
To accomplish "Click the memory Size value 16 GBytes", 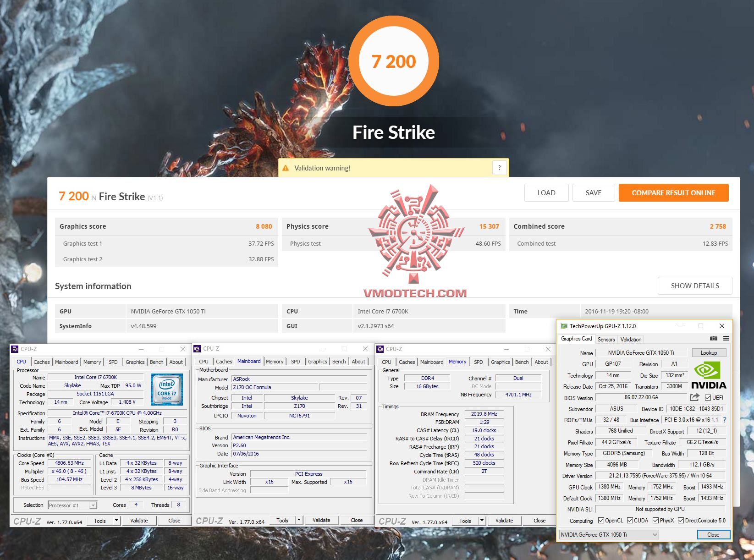I will coord(427,386).
